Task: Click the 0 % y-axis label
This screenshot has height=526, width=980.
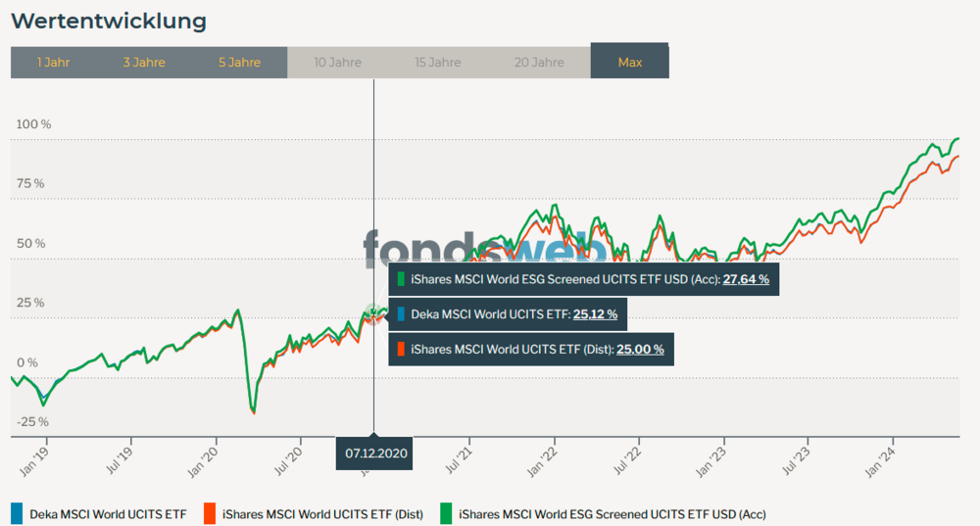Action: click(x=27, y=363)
